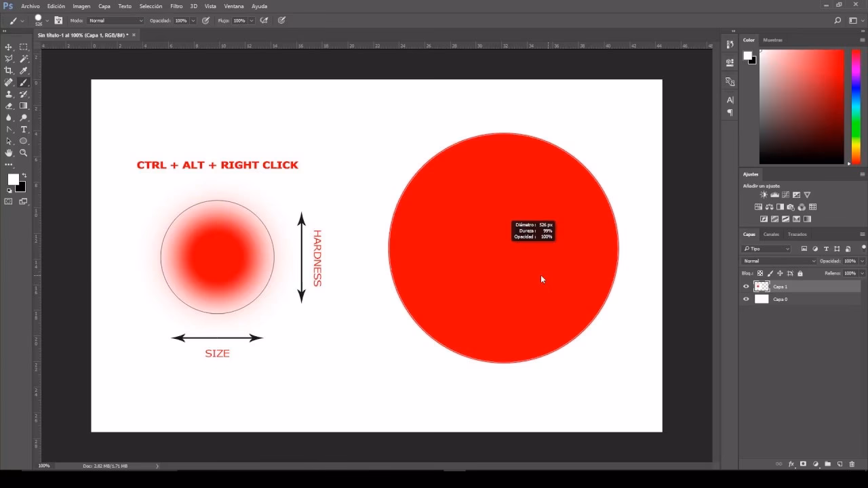Create a new layer in the Layers panel
Screen dimensions: 868x488
point(840,464)
